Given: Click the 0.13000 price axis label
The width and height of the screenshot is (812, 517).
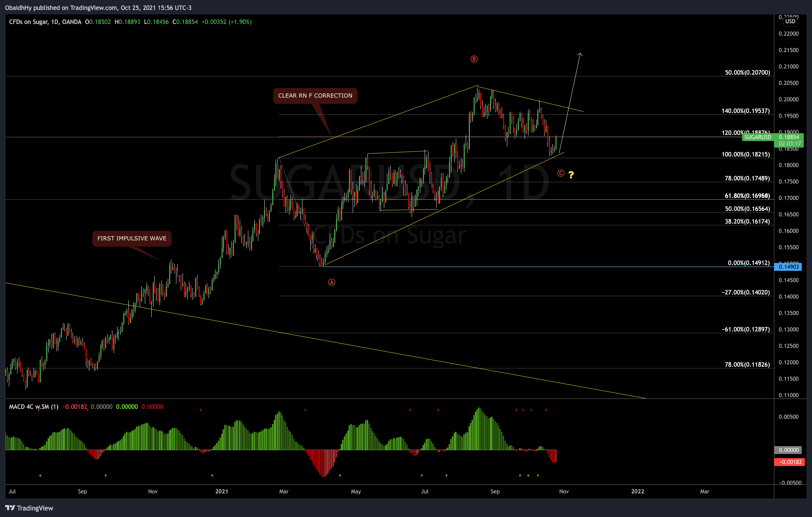Looking at the screenshot, I should (x=788, y=329).
